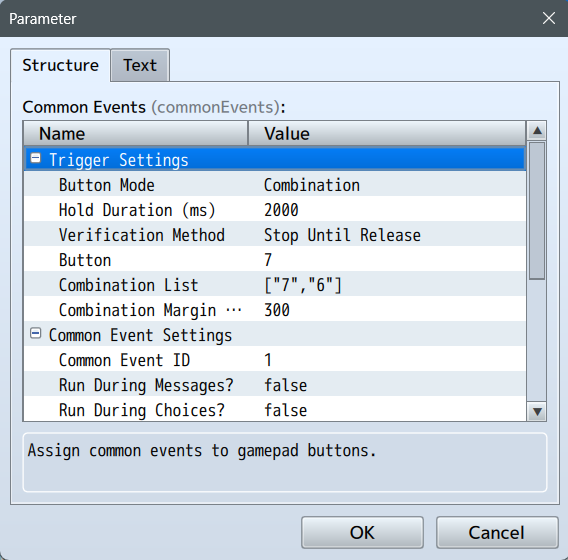The width and height of the screenshot is (568, 560).
Task: Click the scrollbar up arrow
Action: pos(537,130)
